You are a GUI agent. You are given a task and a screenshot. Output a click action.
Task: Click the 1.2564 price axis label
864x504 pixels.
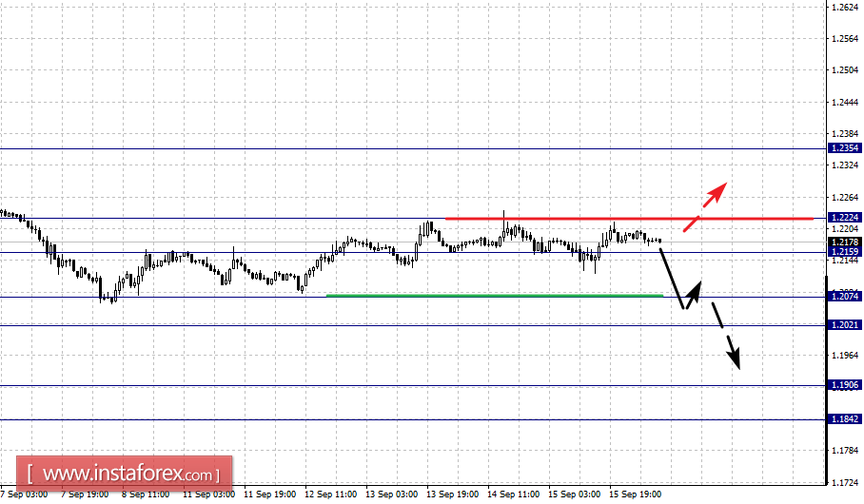point(845,39)
